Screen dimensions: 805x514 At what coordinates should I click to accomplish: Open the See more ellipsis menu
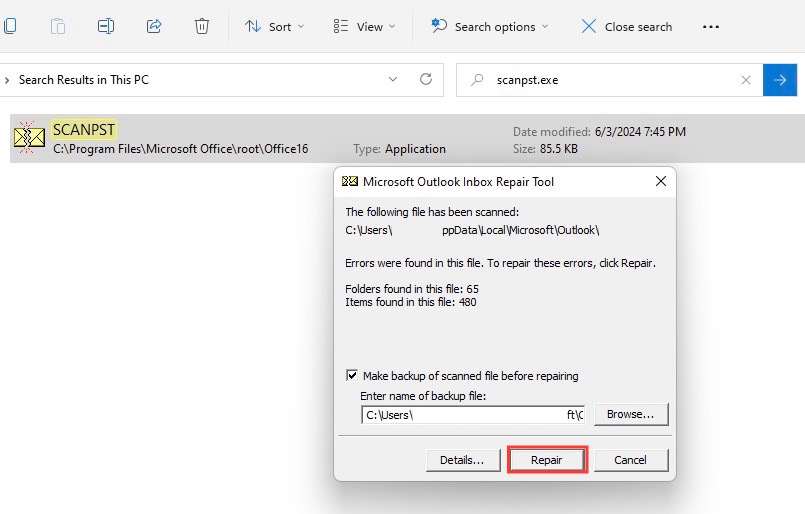click(711, 27)
